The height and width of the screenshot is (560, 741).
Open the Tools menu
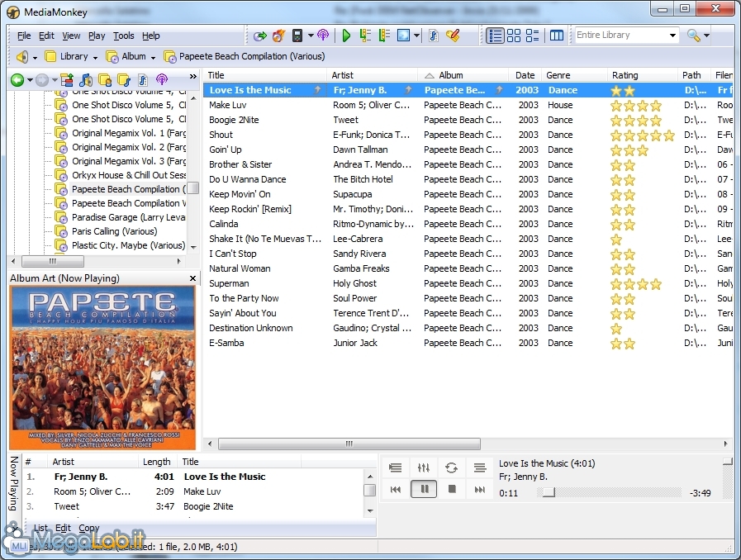123,36
